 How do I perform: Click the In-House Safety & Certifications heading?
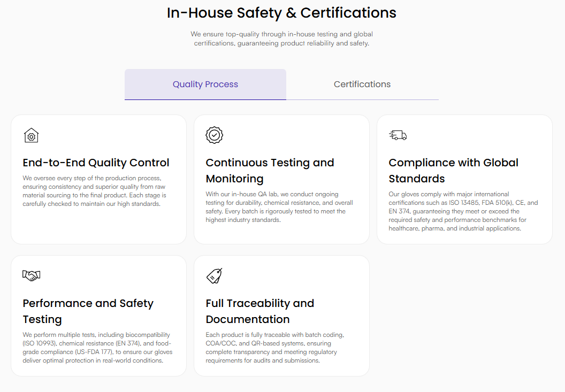(x=281, y=13)
